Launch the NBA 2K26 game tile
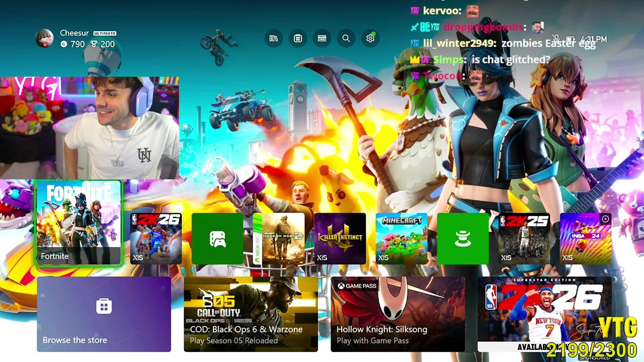Image resolution: width=644 pixels, height=362 pixels. [x=156, y=239]
